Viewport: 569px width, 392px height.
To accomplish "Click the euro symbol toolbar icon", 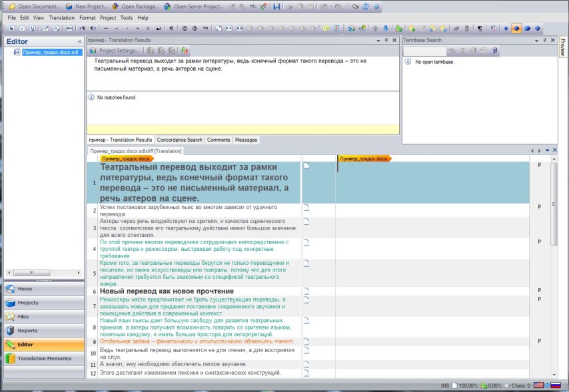I will (x=171, y=29).
